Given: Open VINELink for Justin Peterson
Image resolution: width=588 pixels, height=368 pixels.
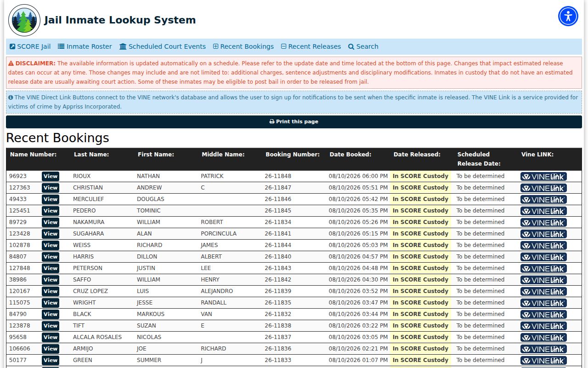Looking at the screenshot, I should tap(543, 268).
